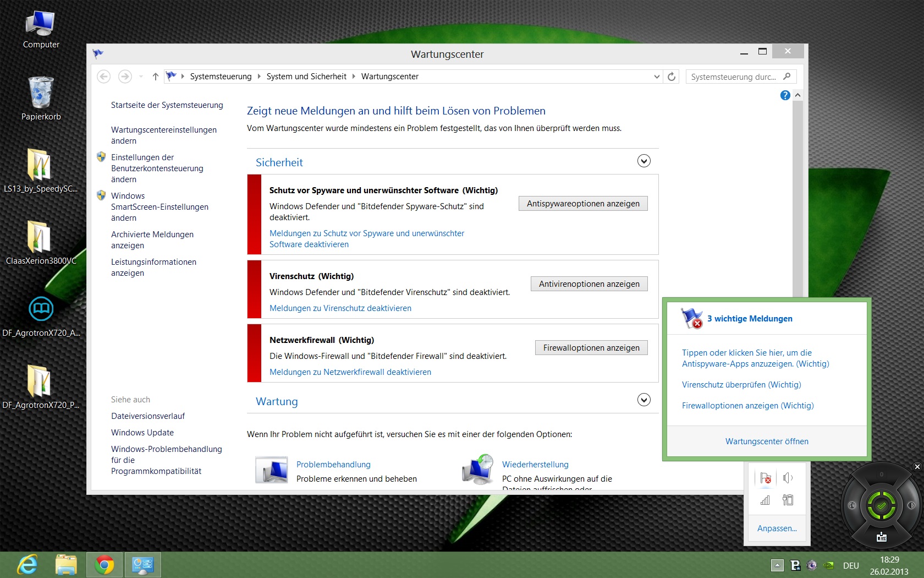This screenshot has height=578, width=924.
Task: Open Startseite der Systemsteuerung
Action: [167, 105]
